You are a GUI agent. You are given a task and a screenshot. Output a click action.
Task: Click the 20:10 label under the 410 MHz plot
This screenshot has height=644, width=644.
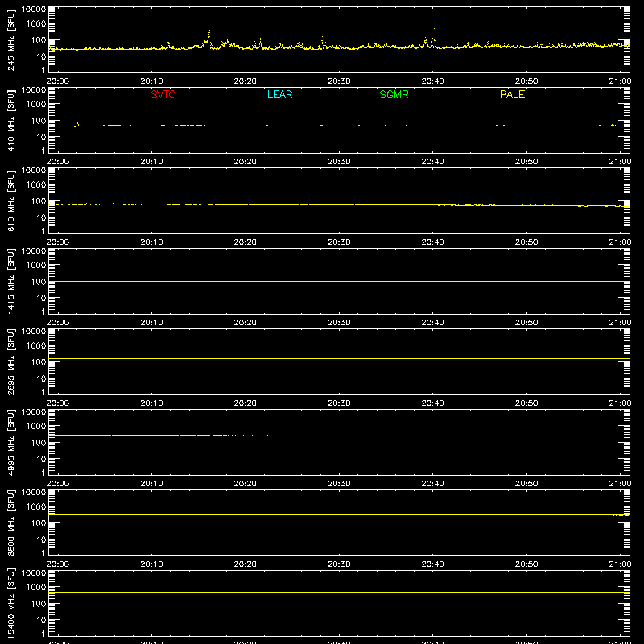pos(151,162)
